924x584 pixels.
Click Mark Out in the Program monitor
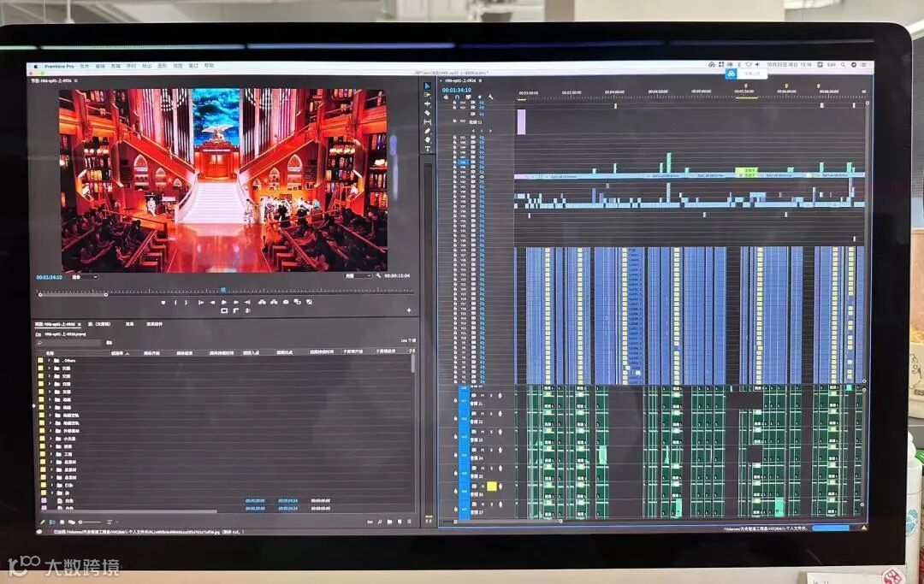click(186, 302)
